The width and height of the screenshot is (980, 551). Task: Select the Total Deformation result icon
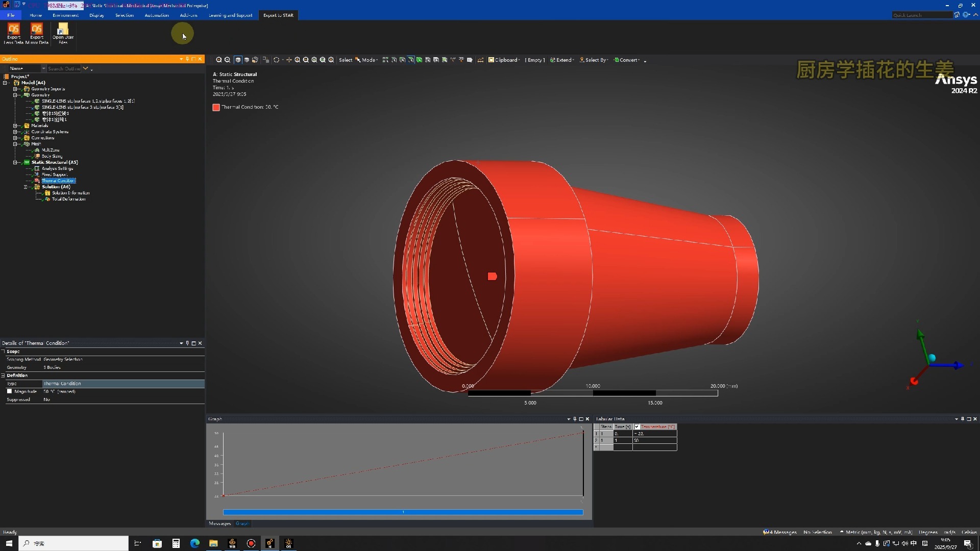[47, 199]
